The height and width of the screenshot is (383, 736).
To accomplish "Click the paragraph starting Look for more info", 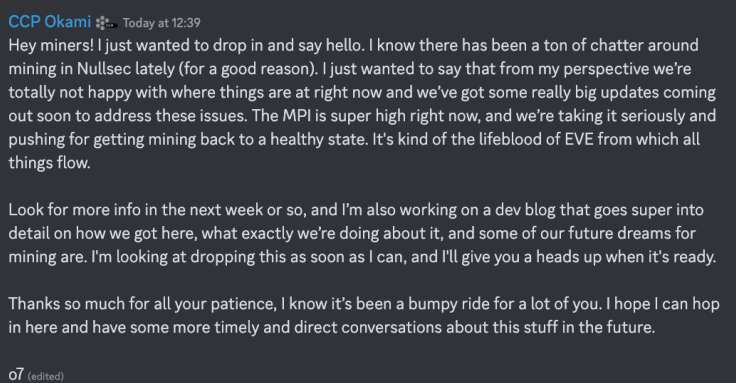I will point(362,233).
